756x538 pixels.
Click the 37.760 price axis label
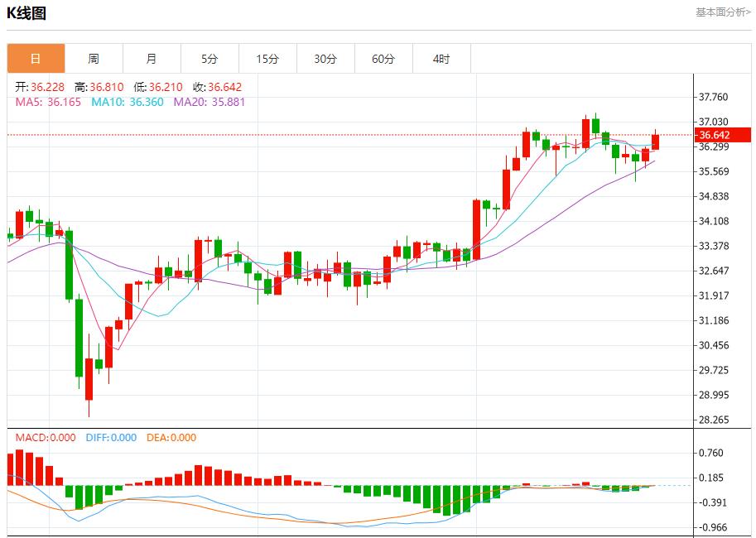(x=713, y=97)
